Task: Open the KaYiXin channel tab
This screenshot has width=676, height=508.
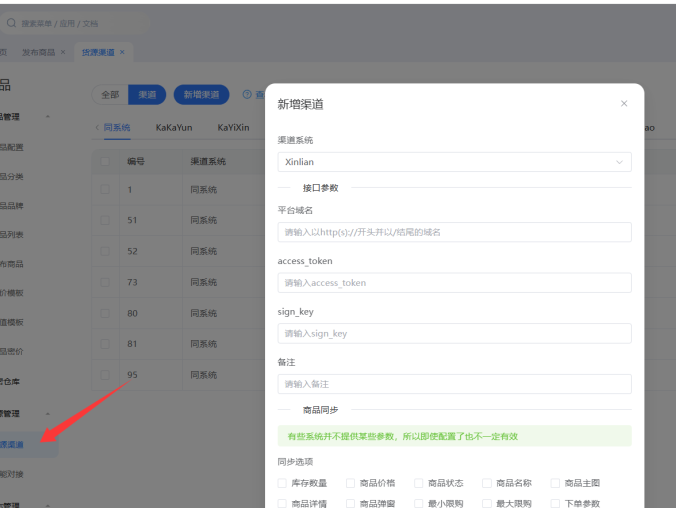Action: click(x=233, y=128)
